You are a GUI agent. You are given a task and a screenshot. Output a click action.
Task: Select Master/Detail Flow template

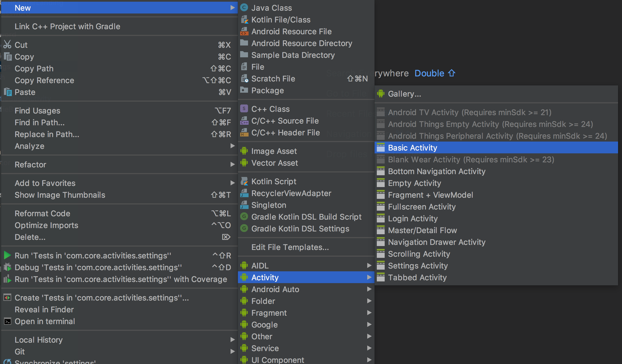pos(496,230)
